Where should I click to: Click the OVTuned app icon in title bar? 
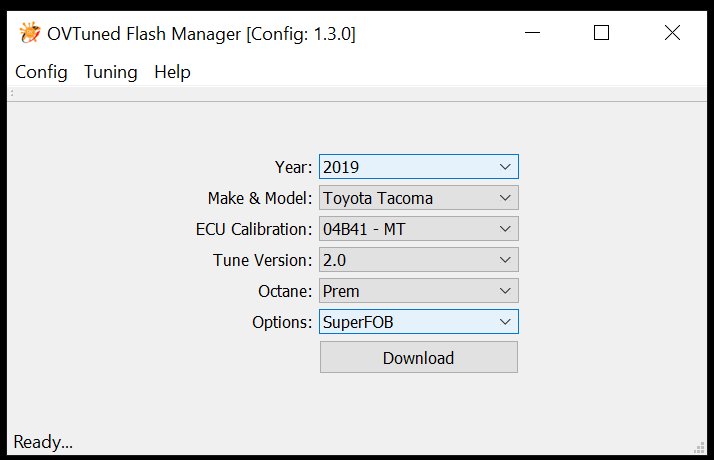[30, 33]
